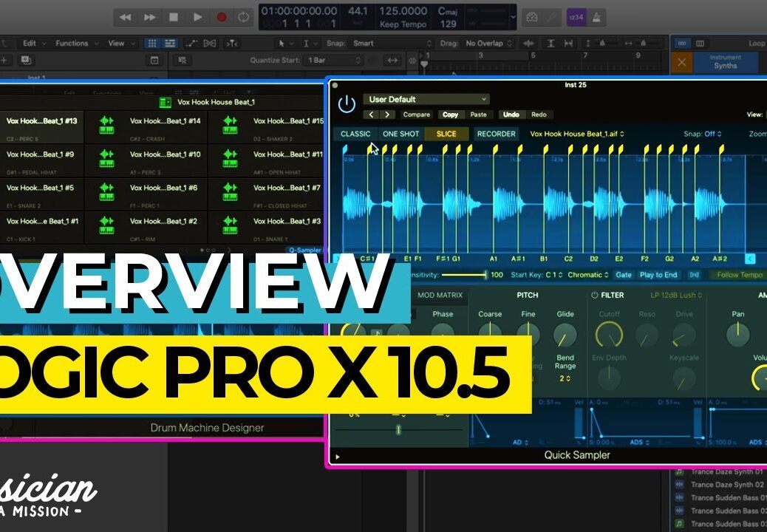Click the orange X button in Loop browser

point(681,63)
